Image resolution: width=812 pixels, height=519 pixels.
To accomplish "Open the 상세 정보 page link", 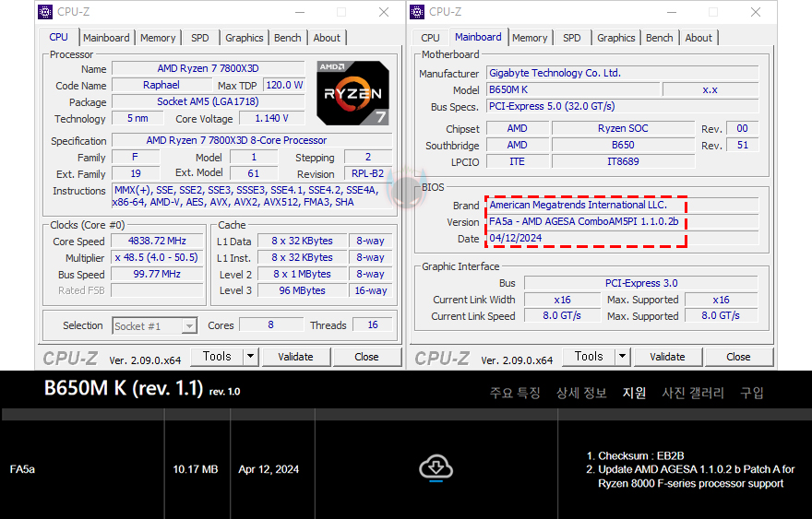I will (x=581, y=393).
